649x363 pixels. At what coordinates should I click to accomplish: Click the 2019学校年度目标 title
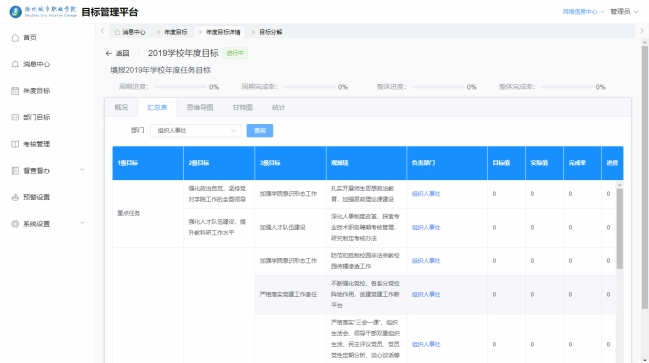click(183, 53)
